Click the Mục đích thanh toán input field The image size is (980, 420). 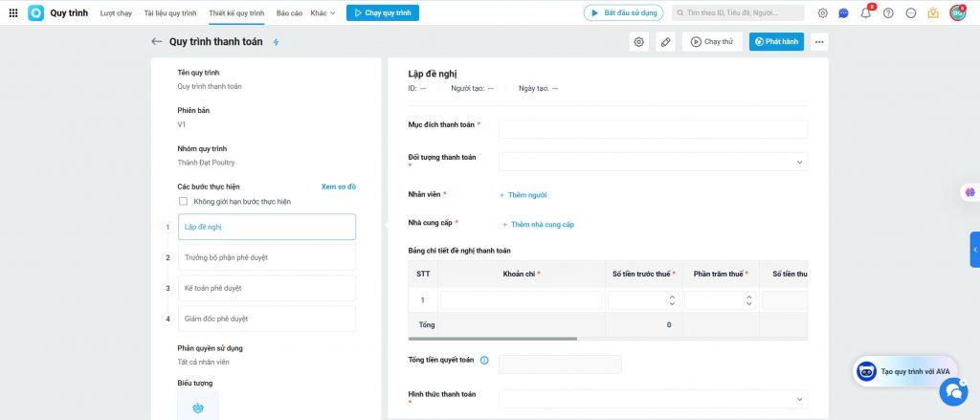[x=653, y=129]
